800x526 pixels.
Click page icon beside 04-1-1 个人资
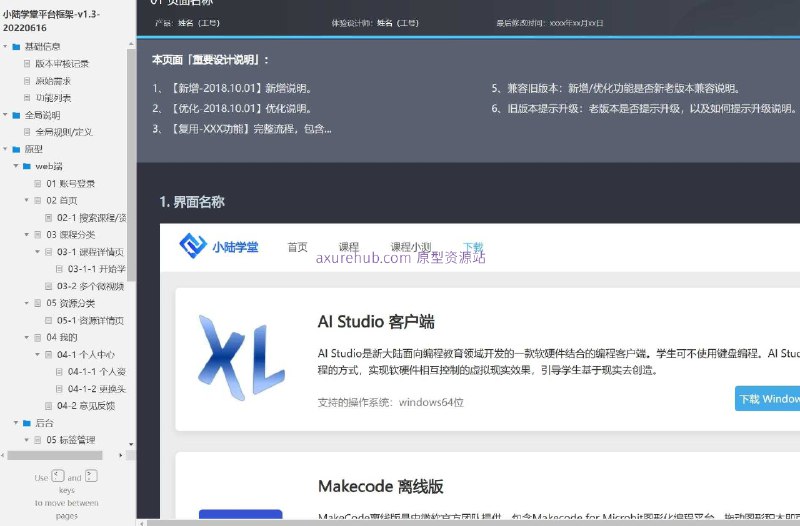[59, 371]
